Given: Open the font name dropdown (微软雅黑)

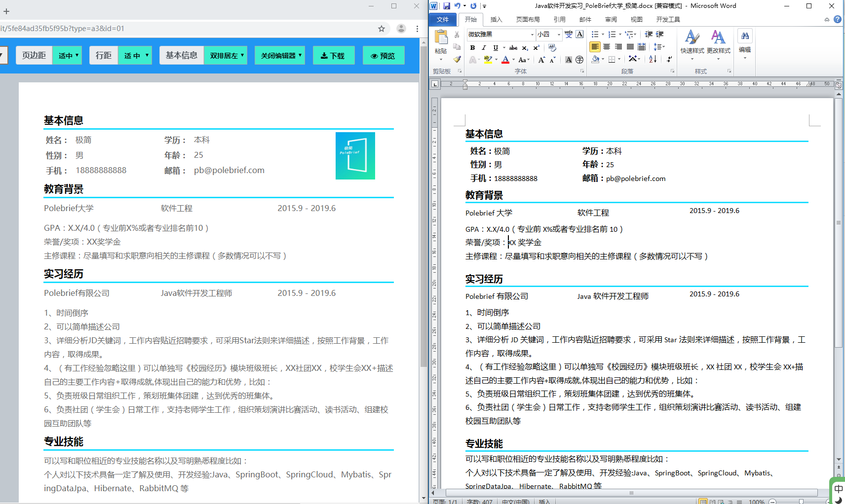Looking at the screenshot, I should pos(532,35).
